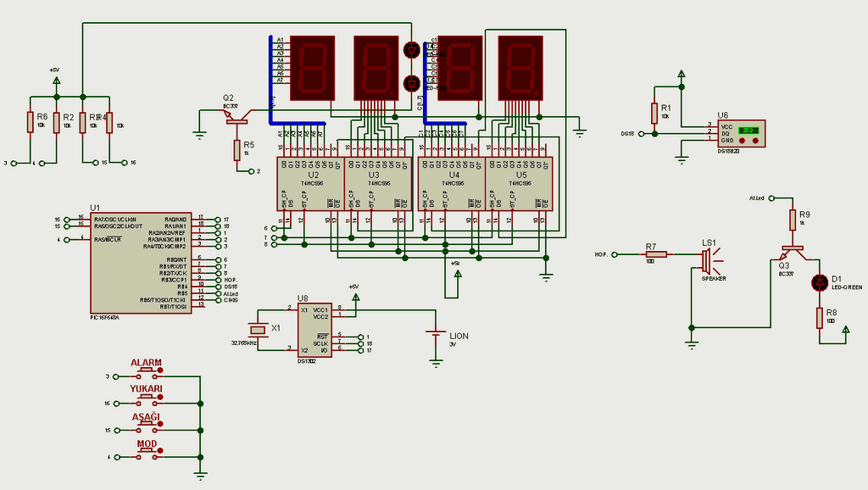Select the lower colon LED between displays
The image size is (868, 490).
(412, 84)
